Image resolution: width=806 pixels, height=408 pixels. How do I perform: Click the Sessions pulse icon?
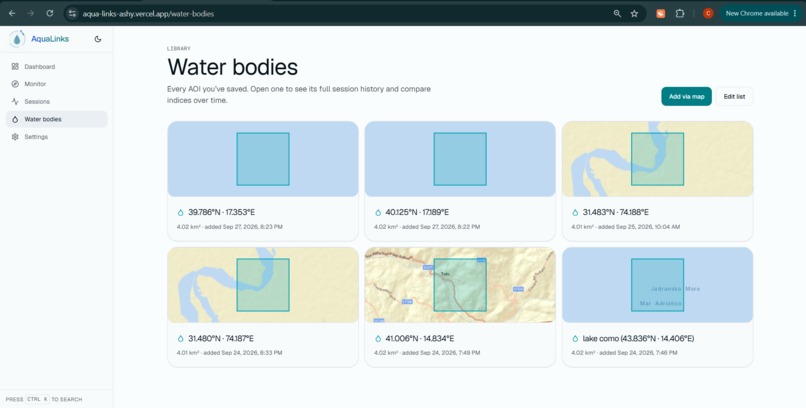point(15,101)
